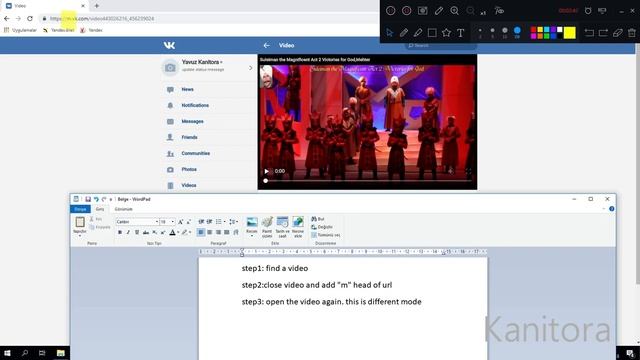Screen dimensions: 640x360
Task: Open the Dosya tab in WordPad
Action: pyautogui.click(x=80, y=209)
